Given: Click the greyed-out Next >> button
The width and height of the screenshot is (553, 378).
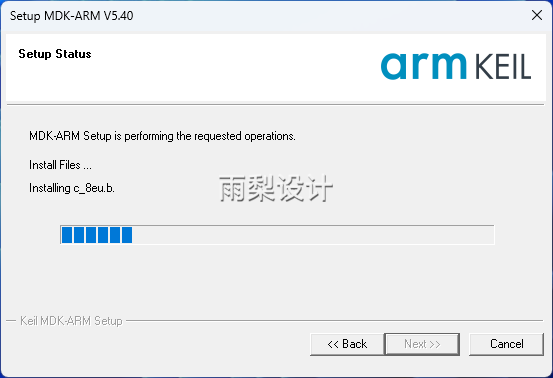Looking at the screenshot, I should point(422,344).
